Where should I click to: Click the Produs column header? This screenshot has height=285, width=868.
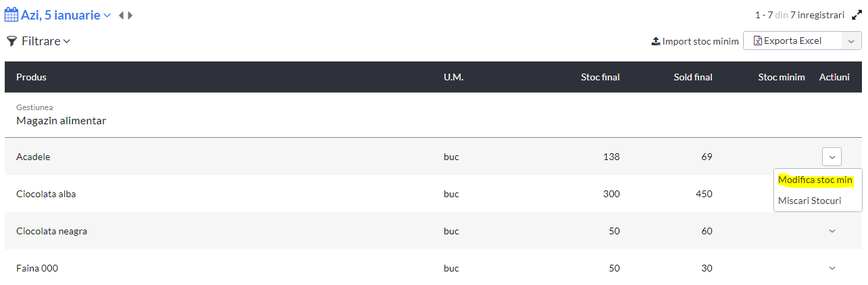click(31, 77)
